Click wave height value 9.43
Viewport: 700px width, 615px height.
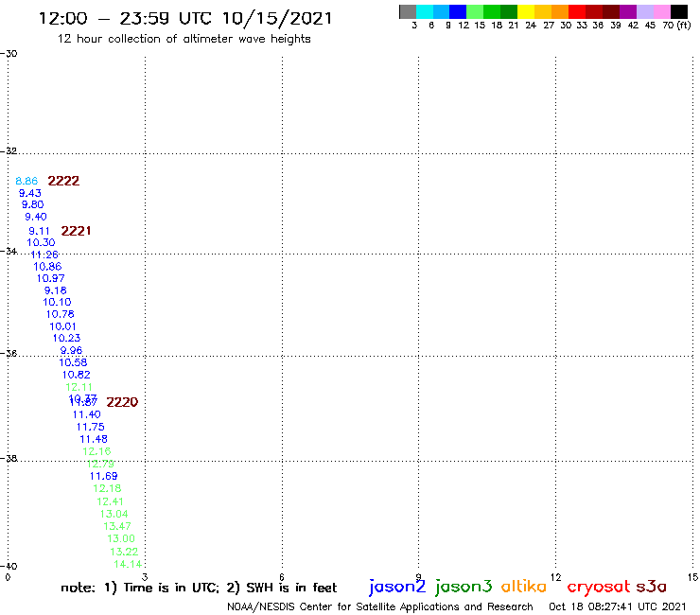(30, 193)
